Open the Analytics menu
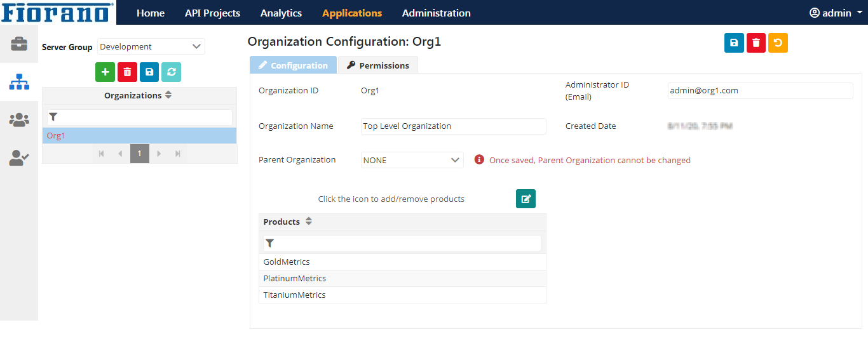The image size is (868, 346). pyautogui.click(x=281, y=13)
